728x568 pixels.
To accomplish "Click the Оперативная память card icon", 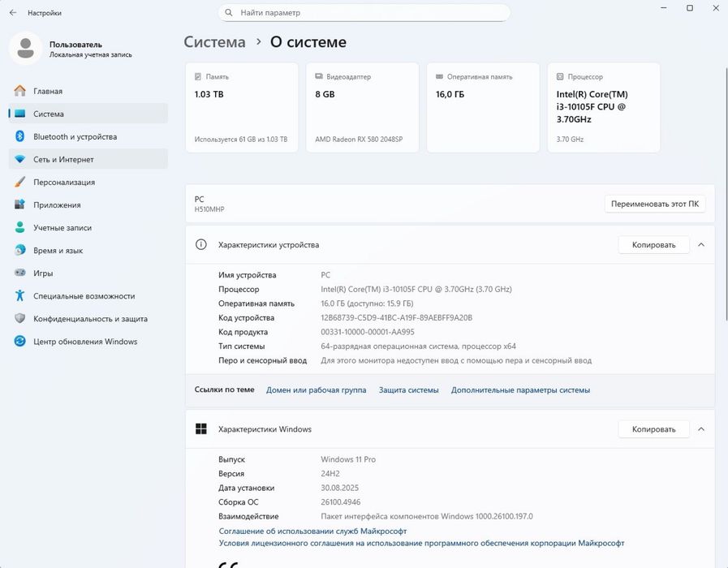I will coord(439,76).
